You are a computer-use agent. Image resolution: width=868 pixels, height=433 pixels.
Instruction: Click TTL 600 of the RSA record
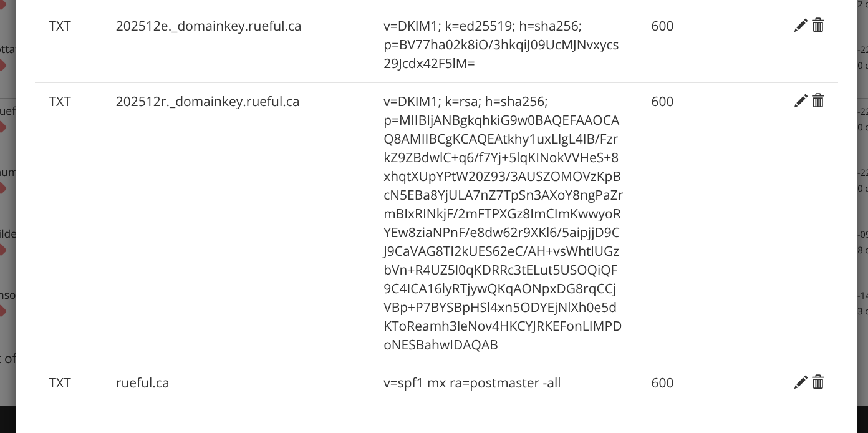pos(662,102)
